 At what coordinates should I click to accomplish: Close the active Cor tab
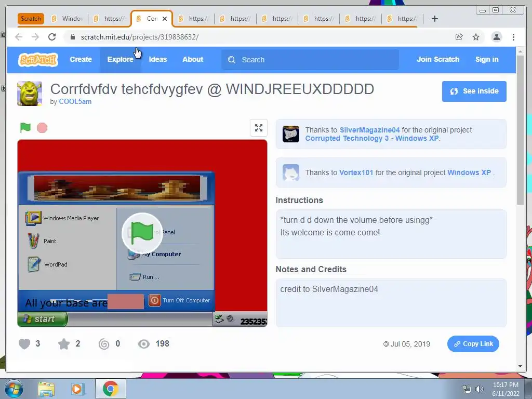click(x=165, y=19)
